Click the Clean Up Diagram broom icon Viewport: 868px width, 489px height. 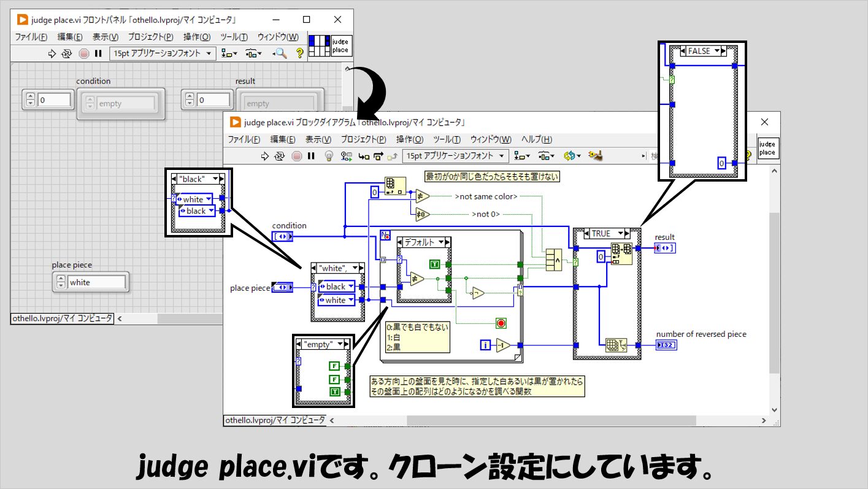point(594,156)
